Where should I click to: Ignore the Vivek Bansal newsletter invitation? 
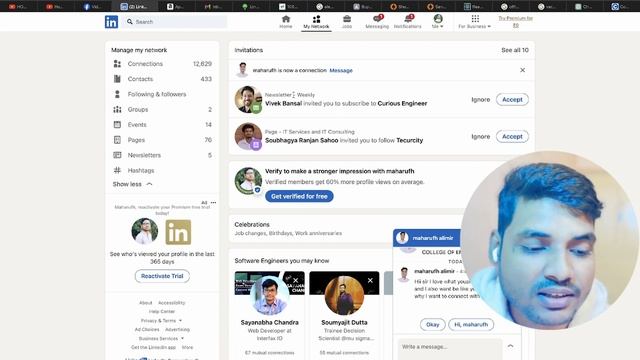pyautogui.click(x=480, y=100)
